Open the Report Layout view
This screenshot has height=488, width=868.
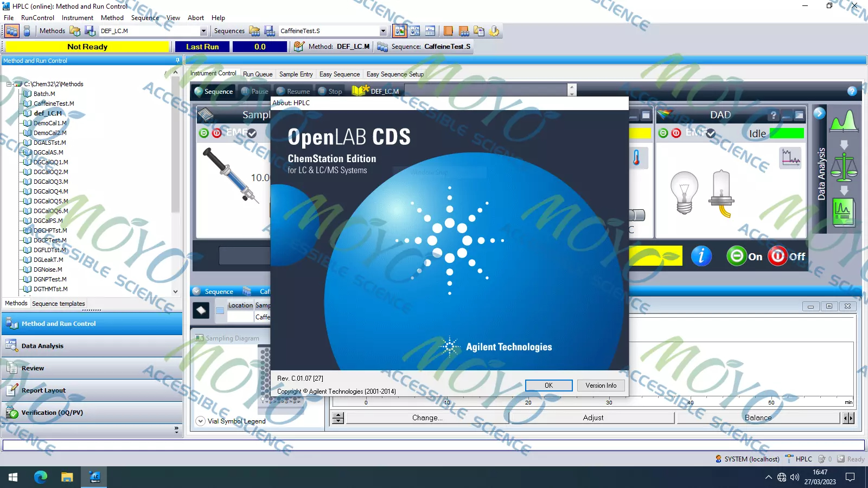[x=92, y=390]
